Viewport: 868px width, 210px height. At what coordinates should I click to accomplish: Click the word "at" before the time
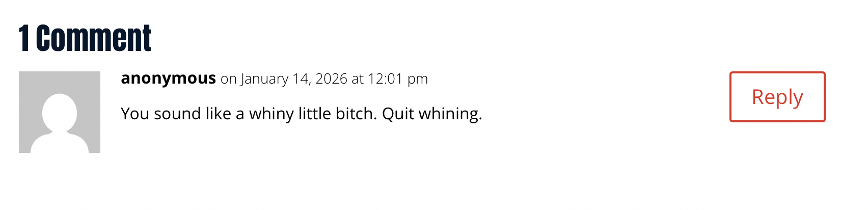click(x=358, y=79)
